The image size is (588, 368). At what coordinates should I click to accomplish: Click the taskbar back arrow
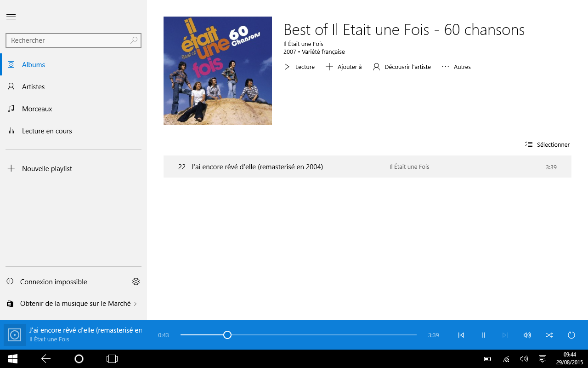(x=46, y=359)
